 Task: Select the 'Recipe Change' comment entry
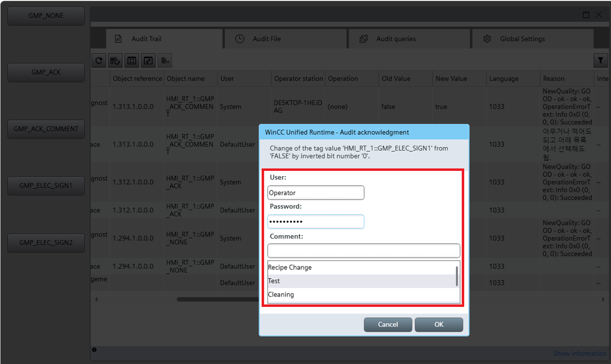coord(361,267)
